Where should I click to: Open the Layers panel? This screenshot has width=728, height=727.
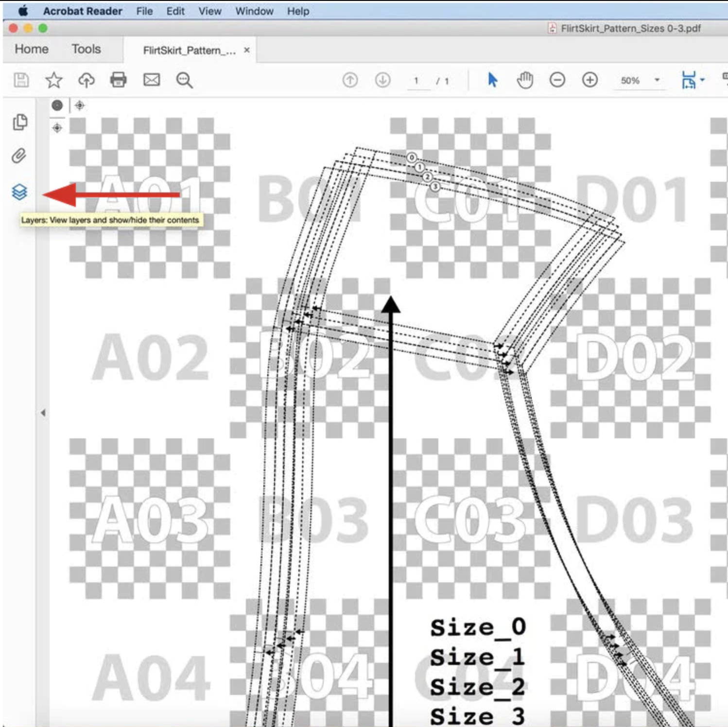[x=19, y=192]
